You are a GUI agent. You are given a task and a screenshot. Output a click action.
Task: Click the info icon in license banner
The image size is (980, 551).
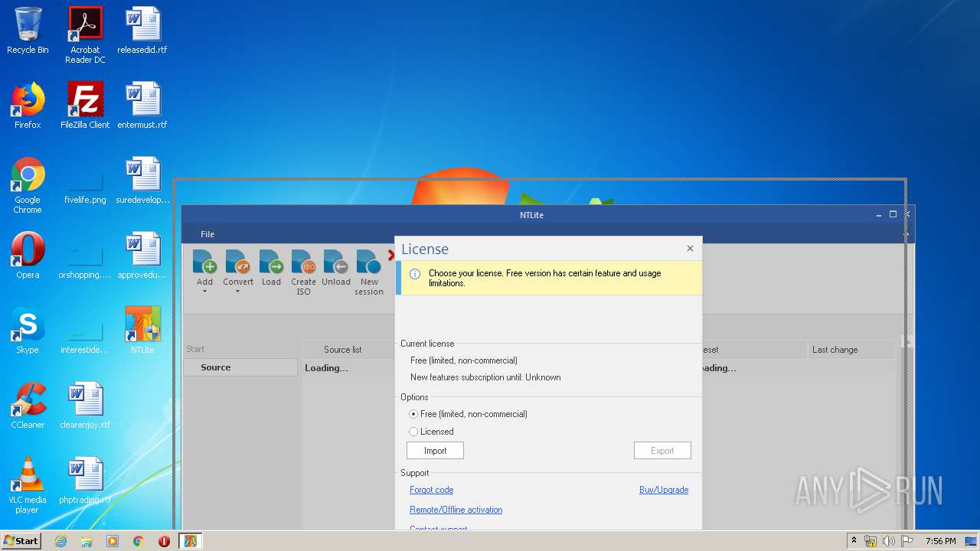[x=415, y=274]
